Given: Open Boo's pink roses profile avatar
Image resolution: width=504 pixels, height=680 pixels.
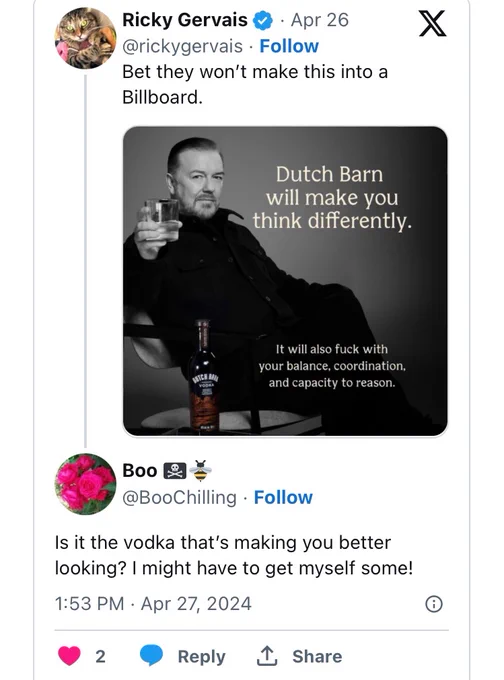Looking at the screenshot, I should pos(86,484).
